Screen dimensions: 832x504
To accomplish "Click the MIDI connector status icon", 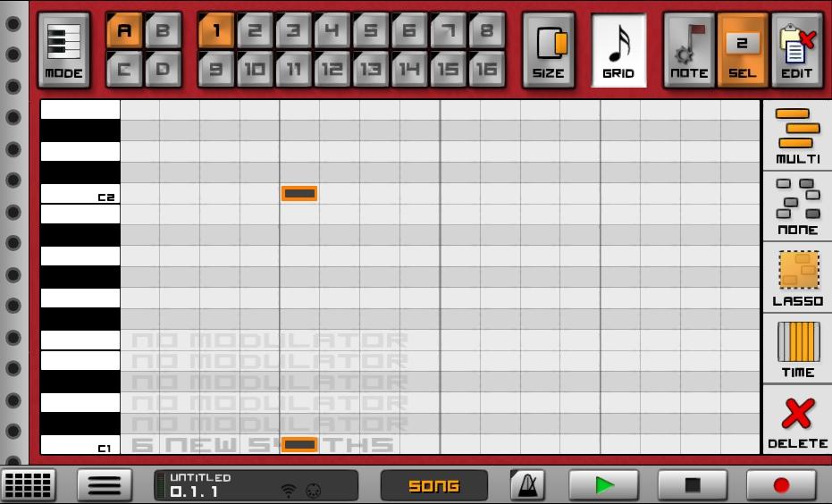I will tap(315, 491).
